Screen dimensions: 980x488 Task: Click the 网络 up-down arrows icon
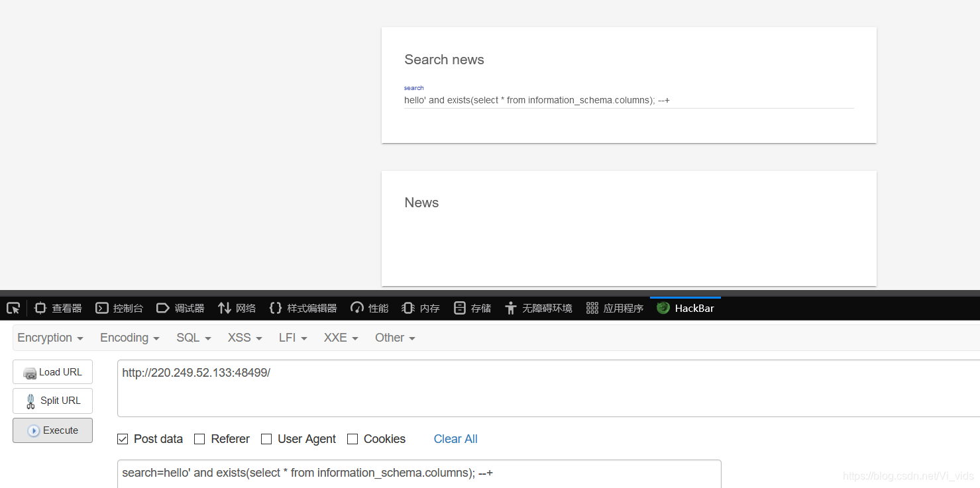(225, 308)
